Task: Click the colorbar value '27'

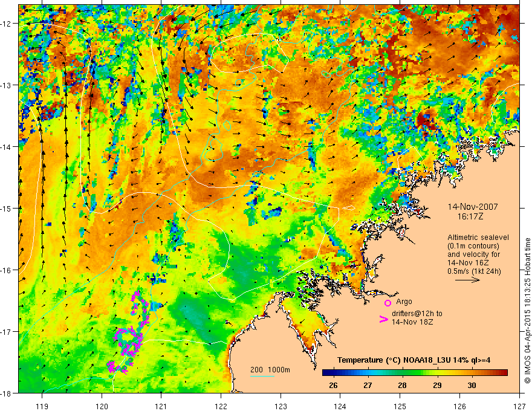Action: pos(368,385)
